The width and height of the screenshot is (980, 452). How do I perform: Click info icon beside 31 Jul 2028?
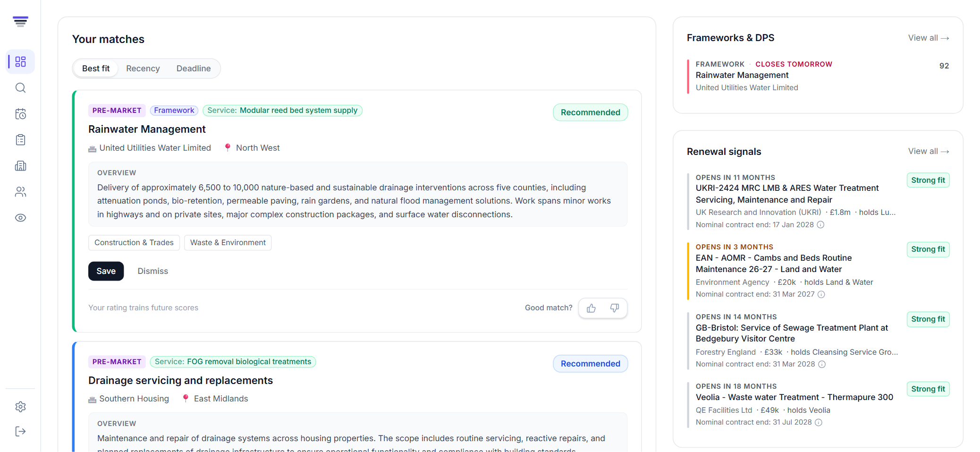[819, 422]
